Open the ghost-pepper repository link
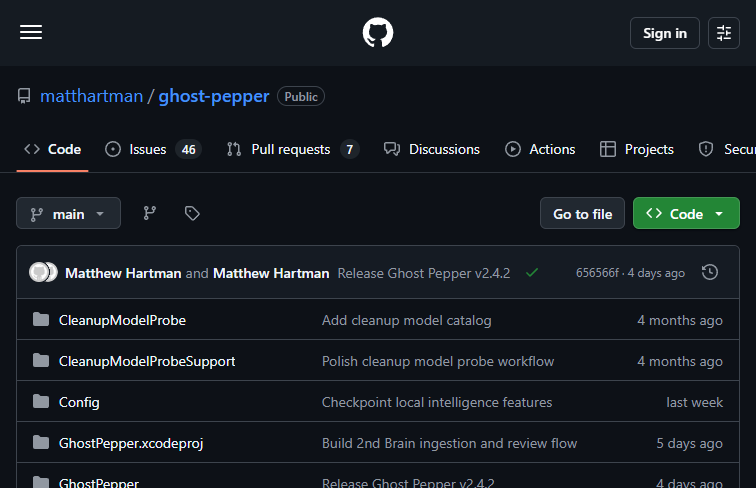Screen dimensions: 756x488 [x=214, y=96]
